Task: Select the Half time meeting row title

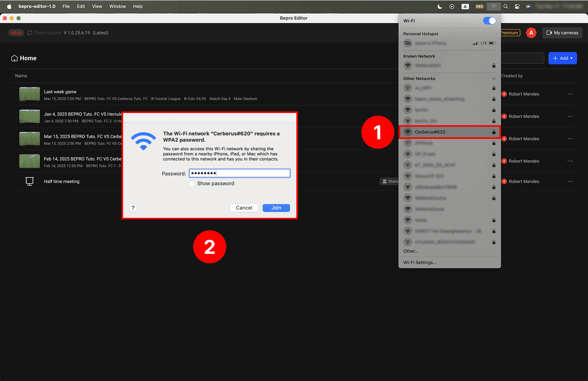Action: tap(62, 181)
